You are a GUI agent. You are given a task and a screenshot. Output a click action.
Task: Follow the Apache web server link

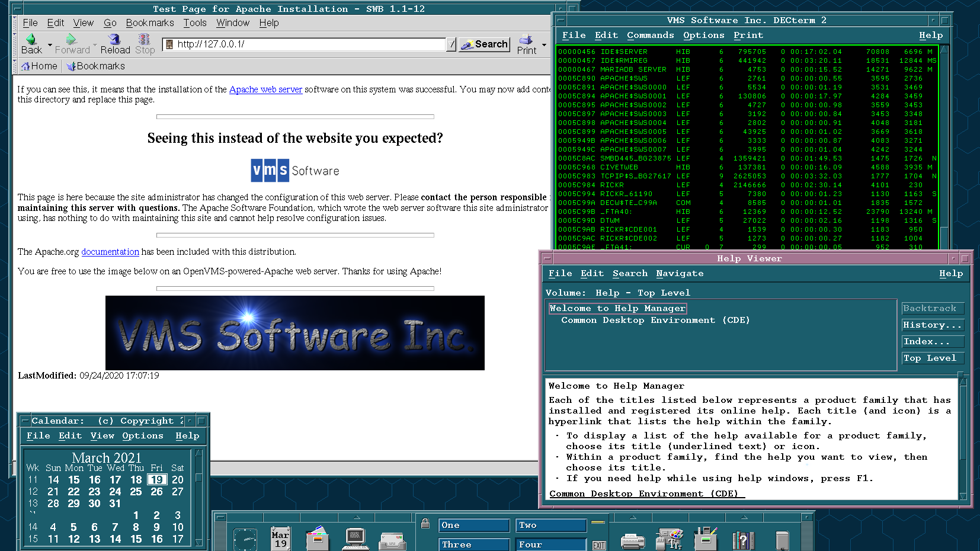[265, 89]
